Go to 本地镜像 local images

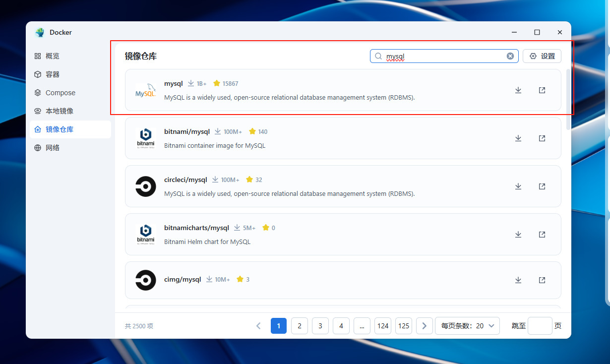tap(70, 111)
